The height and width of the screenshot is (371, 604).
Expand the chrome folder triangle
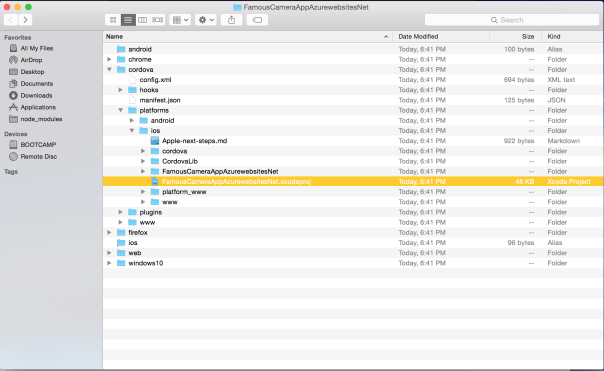pyautogui.click(x=109, y=59)
